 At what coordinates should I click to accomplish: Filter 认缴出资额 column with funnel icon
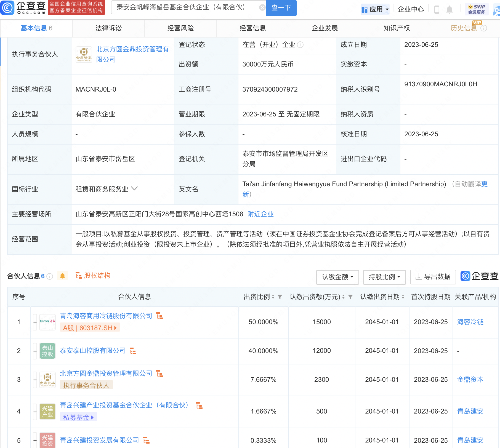click(350, 297)
